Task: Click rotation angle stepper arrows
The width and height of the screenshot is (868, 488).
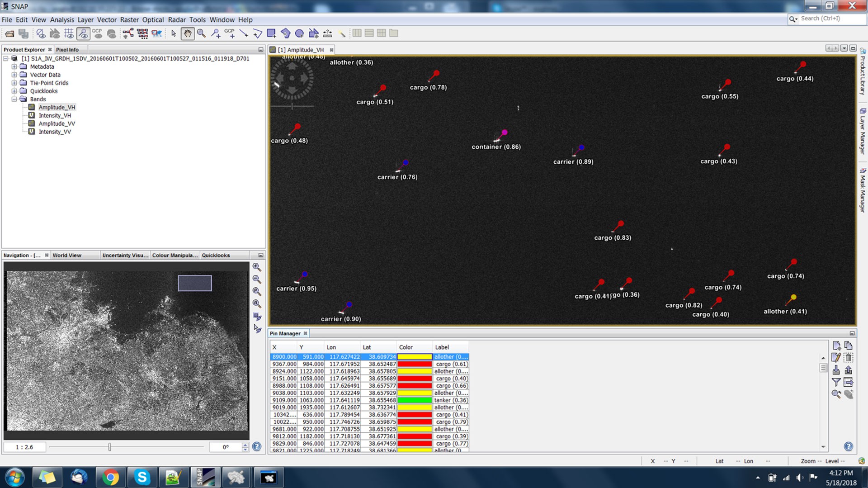Action: click(x=245, y=447)
